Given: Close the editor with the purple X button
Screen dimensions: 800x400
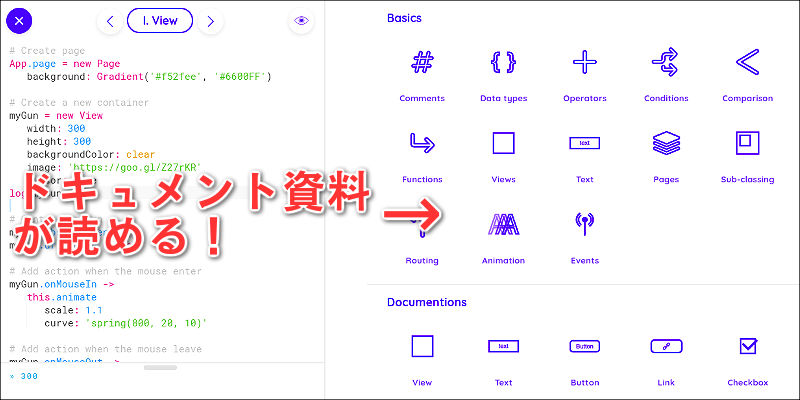Looking at the screenshot, I should pyautogui.click(x=19, y=21).
